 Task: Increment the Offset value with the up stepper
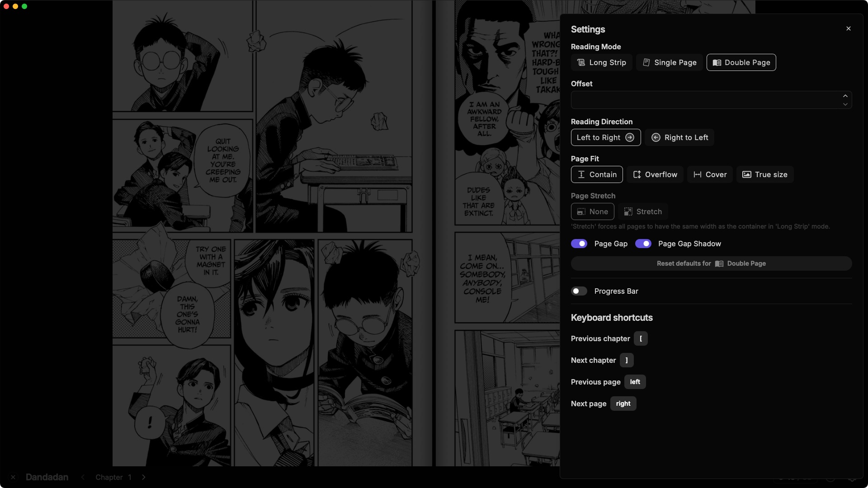[x=845, y=96]
